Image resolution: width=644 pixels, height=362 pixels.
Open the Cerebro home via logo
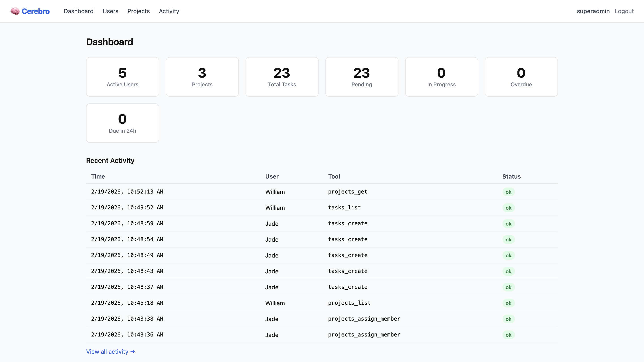pos(30,11)
